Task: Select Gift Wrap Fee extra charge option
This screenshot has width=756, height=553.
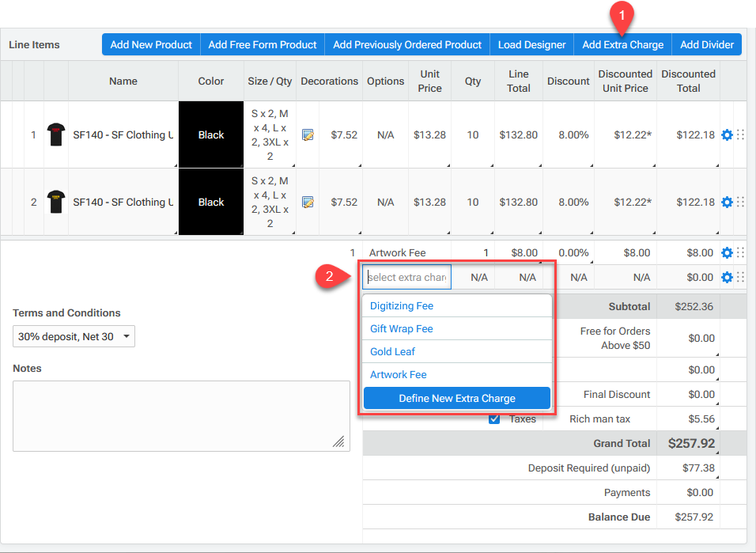Action: click(x=402, y=329)
